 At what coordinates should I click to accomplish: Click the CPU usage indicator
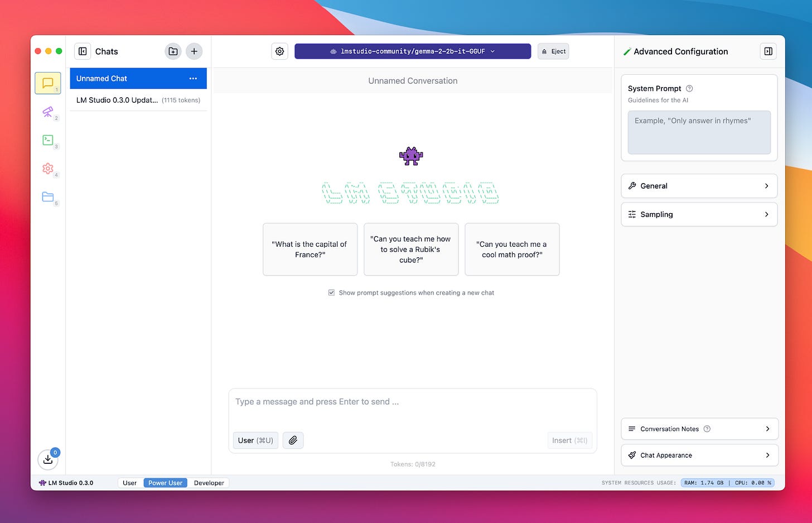point(753,483)
